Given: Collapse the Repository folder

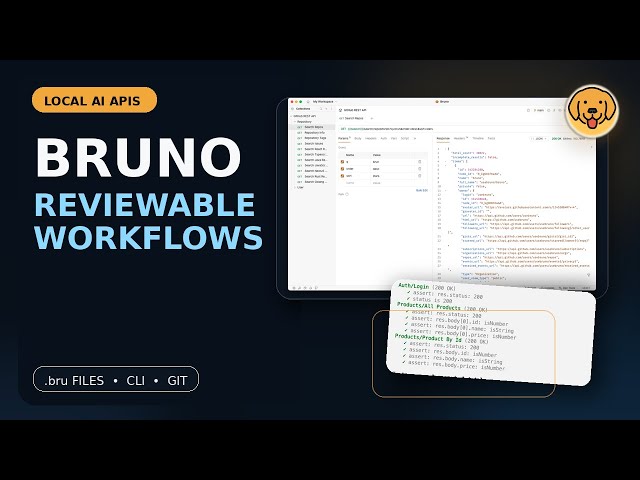Looking at the screenshot, I should 295,122.
